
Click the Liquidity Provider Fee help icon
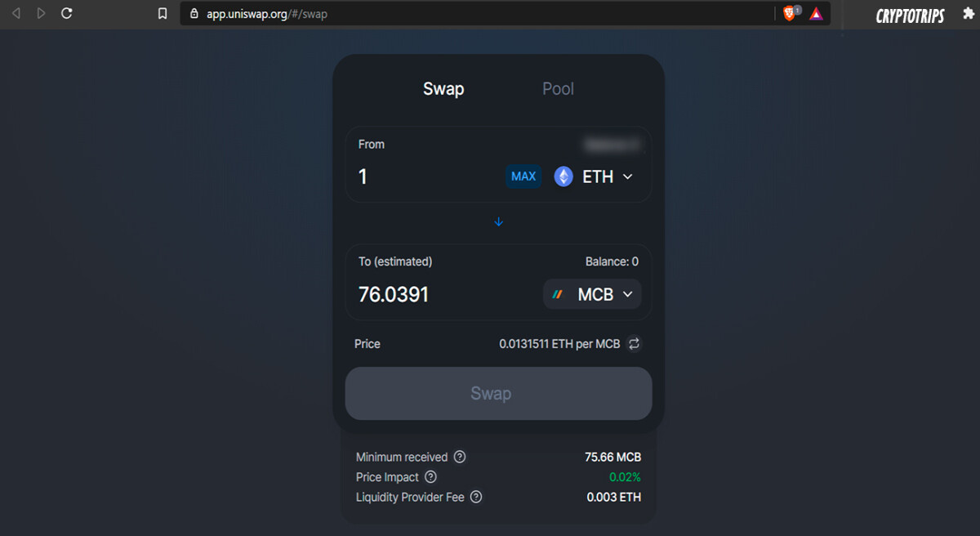tap(476, 497)
